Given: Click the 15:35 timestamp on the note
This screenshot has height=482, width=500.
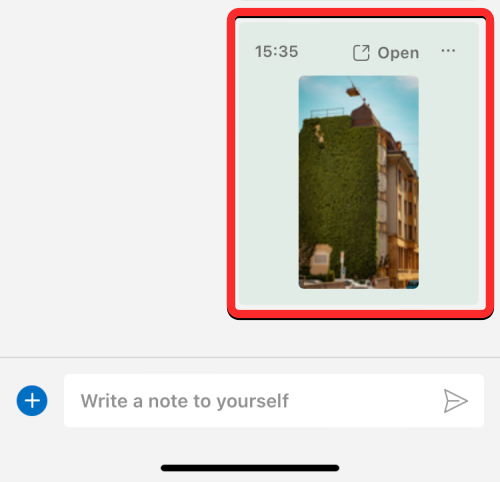Looking at the screenshot, I should tap(276, 52).
